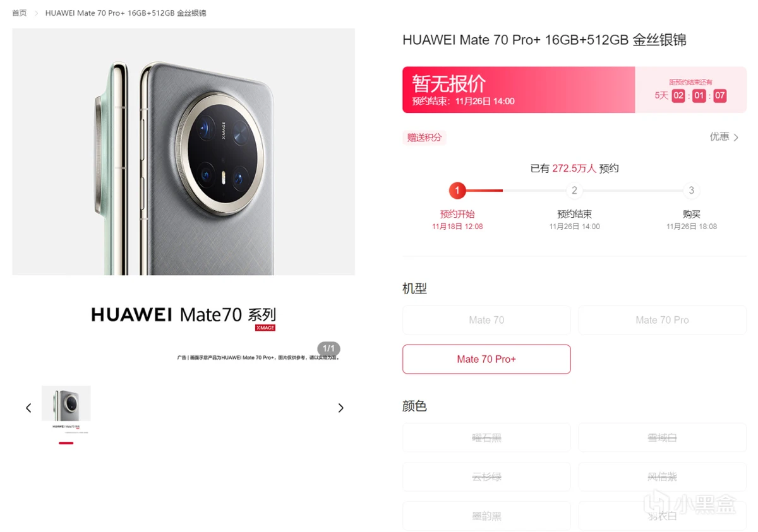Click step 3 购买 marker

[691, 190]
